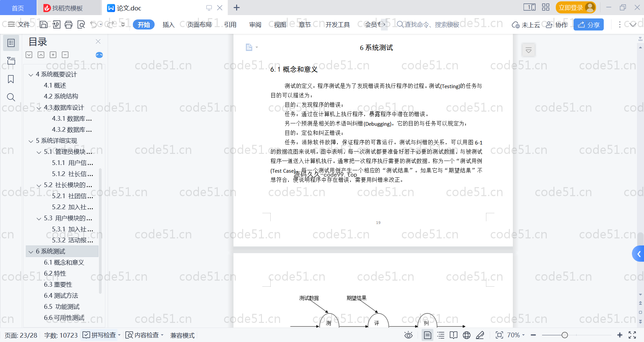Toggle eye protection mode in status bar

(408, 335)
